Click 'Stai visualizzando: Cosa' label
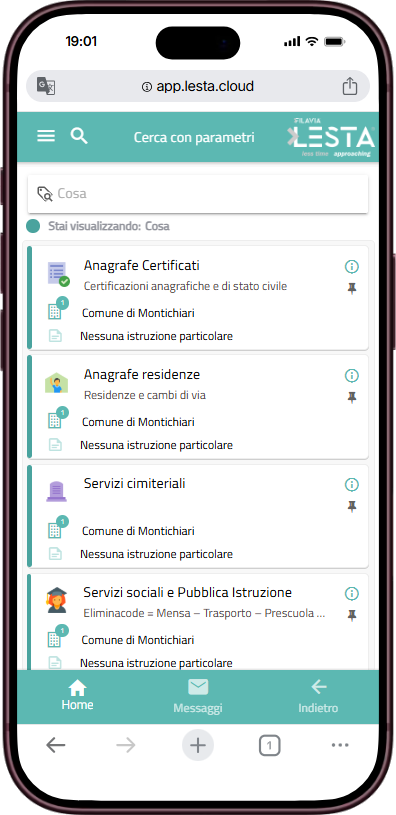 (x=109, y=227)
